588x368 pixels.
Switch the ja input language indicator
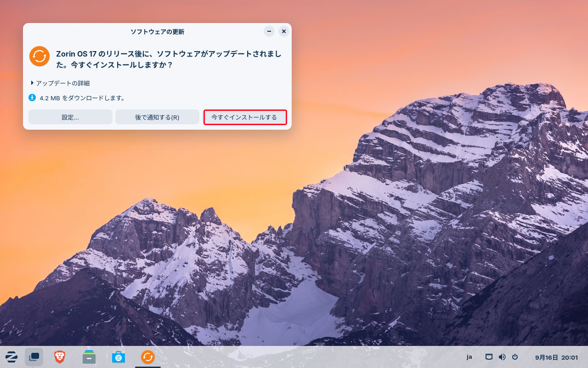469,357
